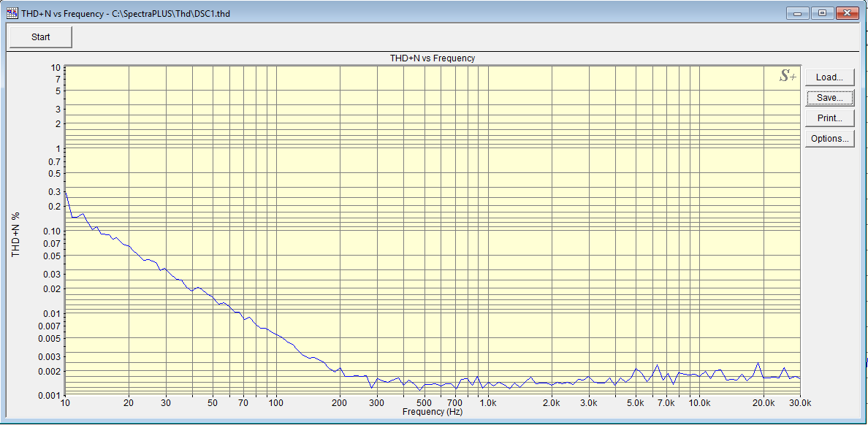Click the chart title above the plot
The height and width of the screenshot is (425, 868).
433,58
